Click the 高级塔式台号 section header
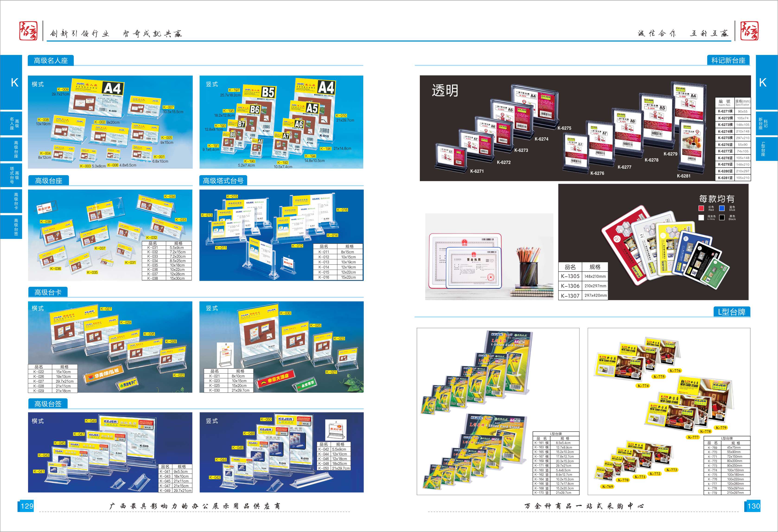The height and width of the screenshot is (532, 778). coord(223,181)
